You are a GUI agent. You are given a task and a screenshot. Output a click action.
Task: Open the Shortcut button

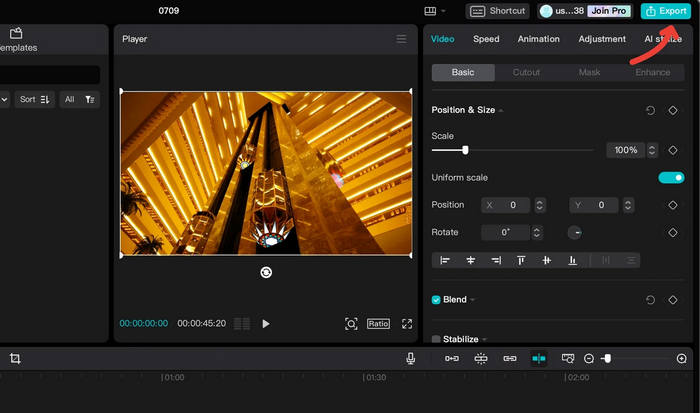(x=497, y=11)
